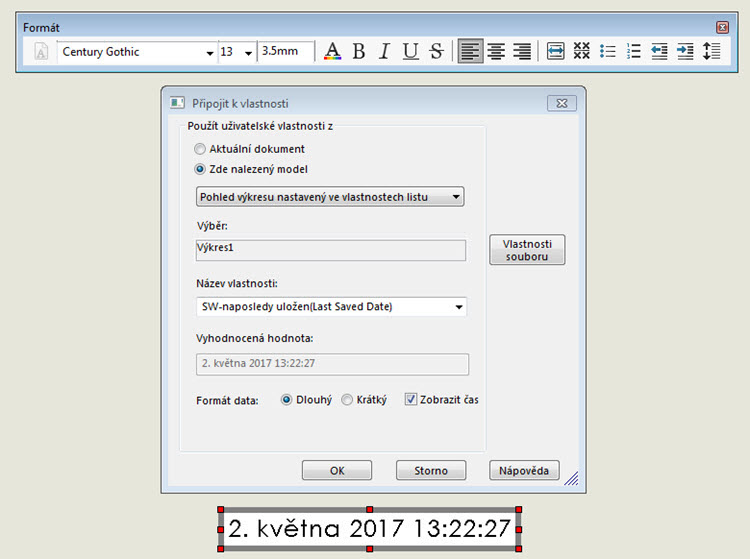The width and height of the screenshot is (750, 559).
Task: Align text right
Action: pos(522,51)
